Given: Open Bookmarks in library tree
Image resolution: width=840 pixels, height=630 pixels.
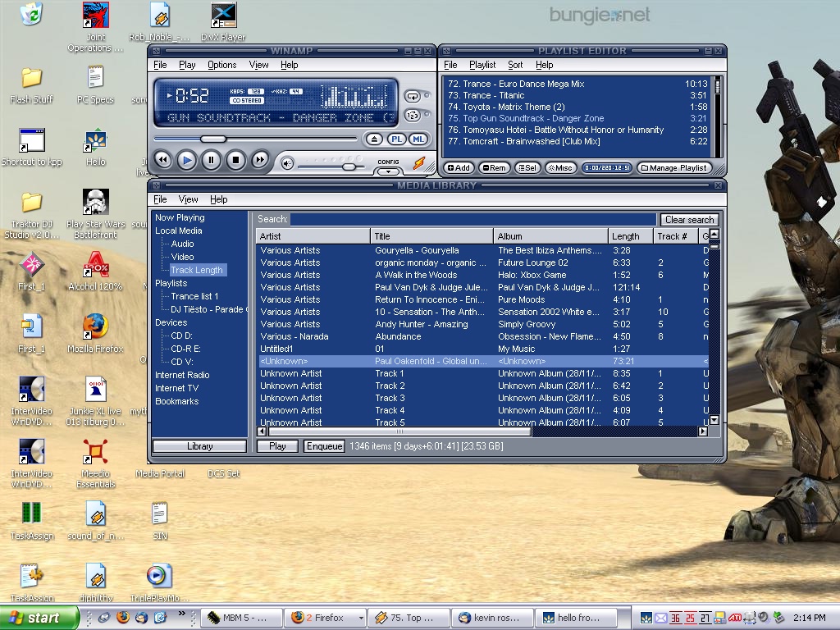Looking at the screenshot, I should [x=177, y=401].
